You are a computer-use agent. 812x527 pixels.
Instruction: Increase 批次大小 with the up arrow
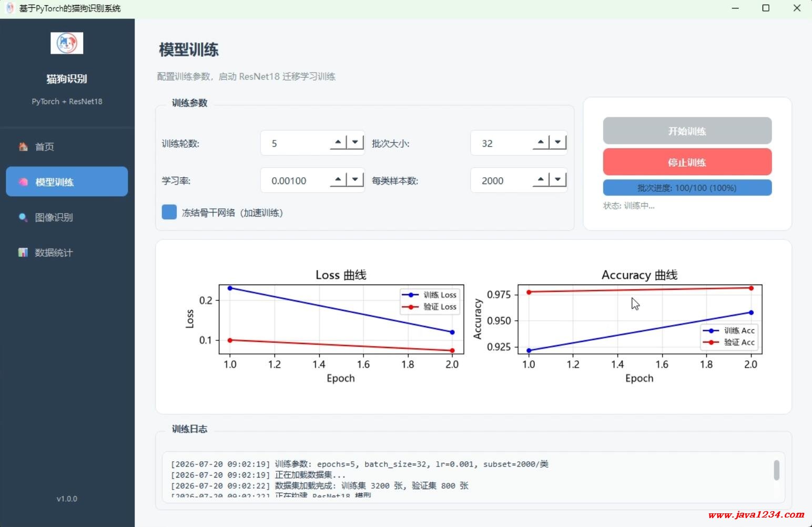pyautogui.click(x=541, y=142)
